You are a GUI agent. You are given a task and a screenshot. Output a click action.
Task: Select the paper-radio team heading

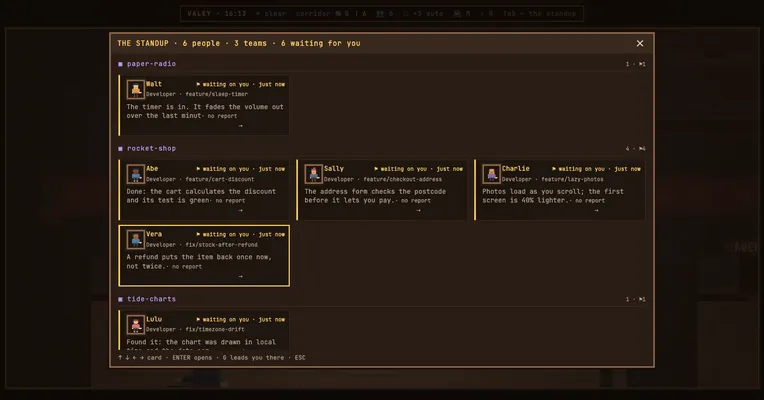pyautogui.click(x=152, y=64)
